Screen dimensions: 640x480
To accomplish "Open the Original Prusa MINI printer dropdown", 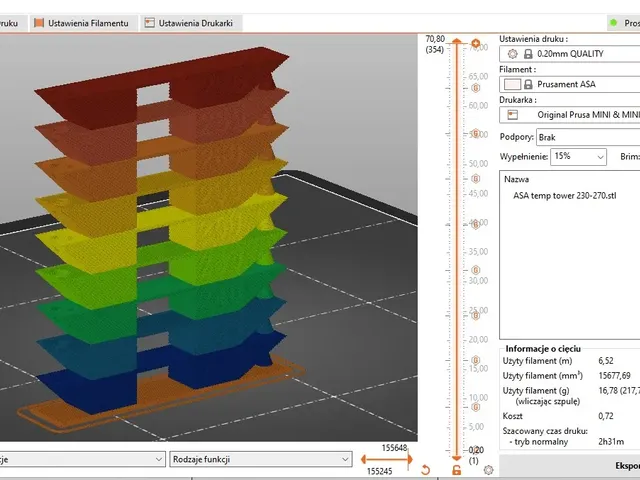I will (x=569, y=115).
